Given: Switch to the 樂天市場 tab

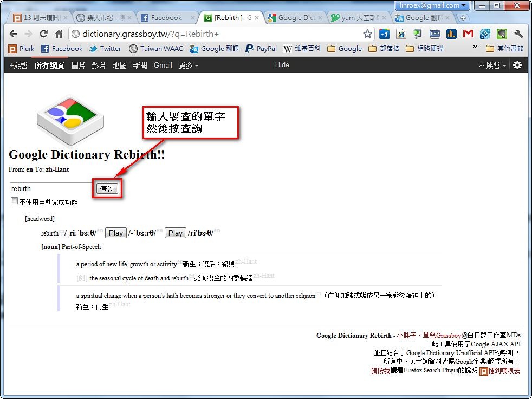Looking at the screenshot, I should coord(104,18).
